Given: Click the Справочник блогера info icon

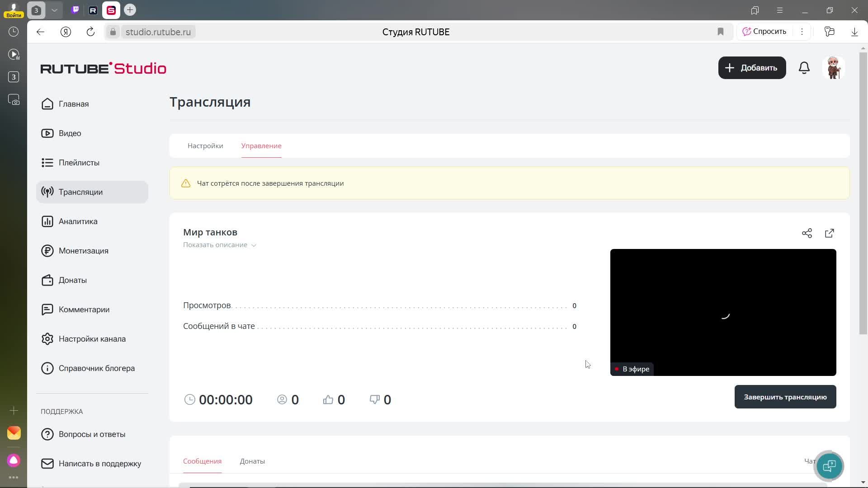Looking at the screenshot, I should (47, 368).
